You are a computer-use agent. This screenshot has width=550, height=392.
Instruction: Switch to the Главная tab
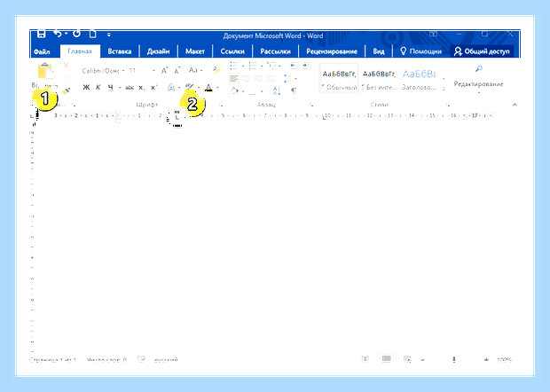[80, 51]
